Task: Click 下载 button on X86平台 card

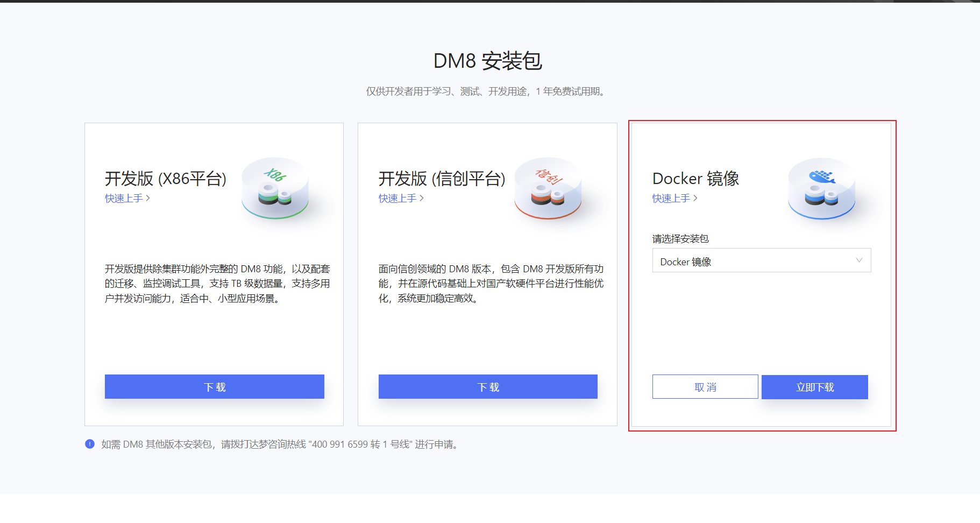Action: pos(215,386)
